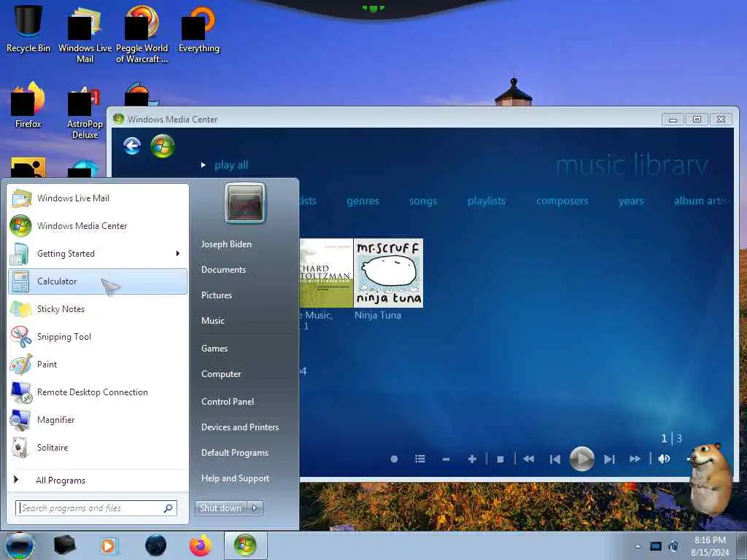The height and width of the screenshot is (560, 747).
Task: Show hidden tray icons arrow
Action: click(x=638, y=546)
